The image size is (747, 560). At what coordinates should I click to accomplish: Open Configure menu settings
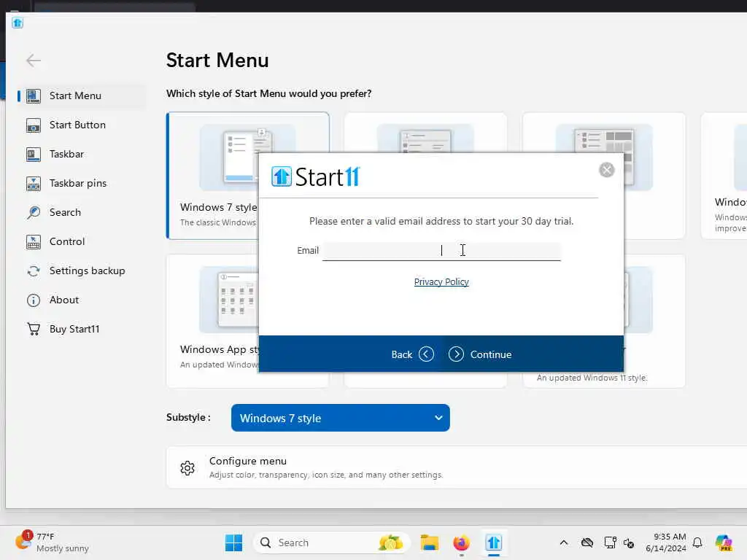point(457,467)
